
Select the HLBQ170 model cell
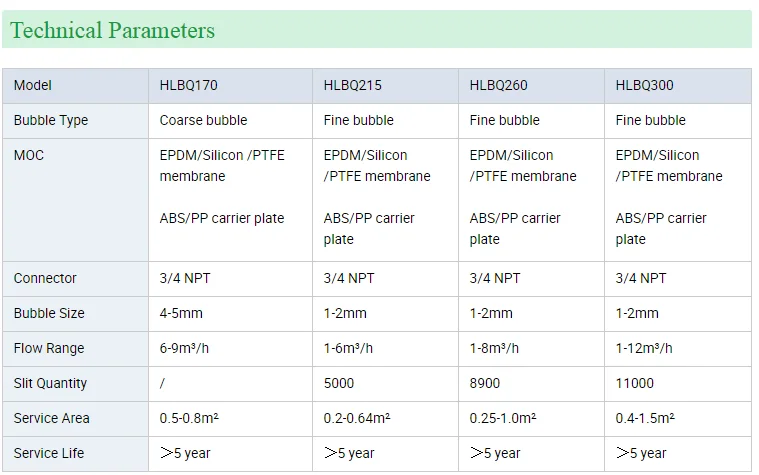click(x=189, y=85)
